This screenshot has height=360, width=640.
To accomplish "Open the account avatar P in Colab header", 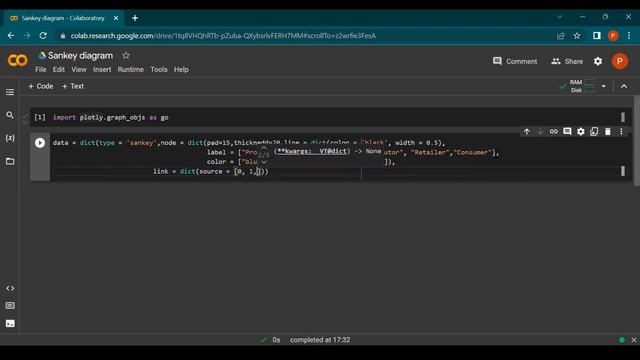I will (620, 61).
